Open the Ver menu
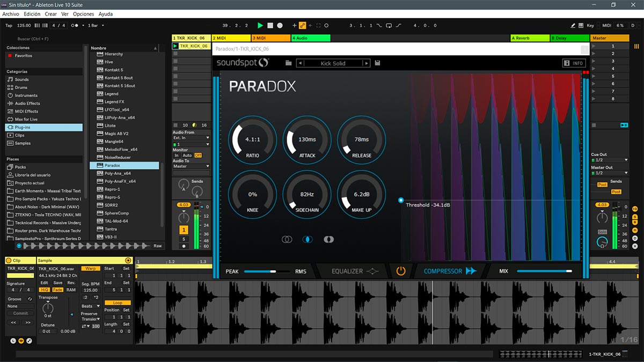 (65, 14)
